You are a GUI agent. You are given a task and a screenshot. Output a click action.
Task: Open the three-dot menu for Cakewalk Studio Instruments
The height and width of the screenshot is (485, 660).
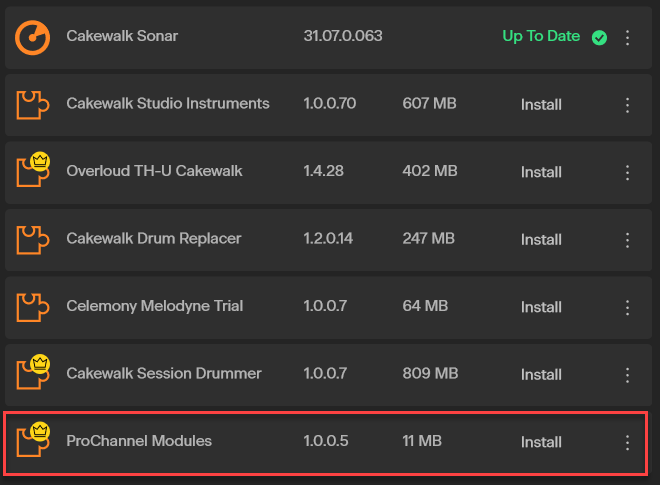click(627, 105)
